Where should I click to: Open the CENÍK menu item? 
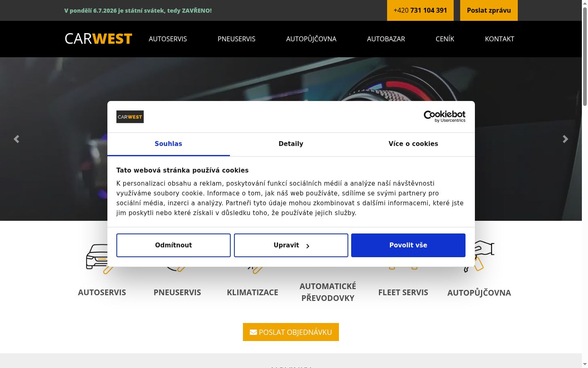pyautogui.click(x=445, y=39)
